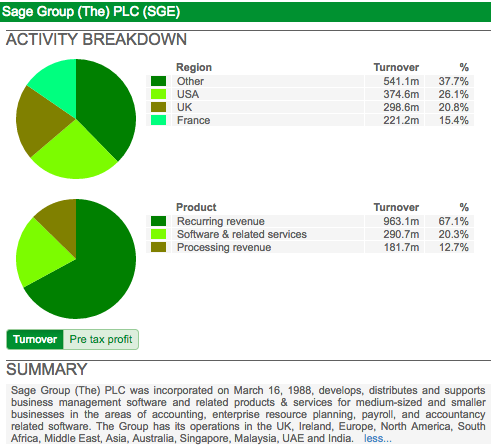The height and width of the screenshot is (447, 491).
Task: Click the '298.6m' turnover value
Action: [401, 107]
